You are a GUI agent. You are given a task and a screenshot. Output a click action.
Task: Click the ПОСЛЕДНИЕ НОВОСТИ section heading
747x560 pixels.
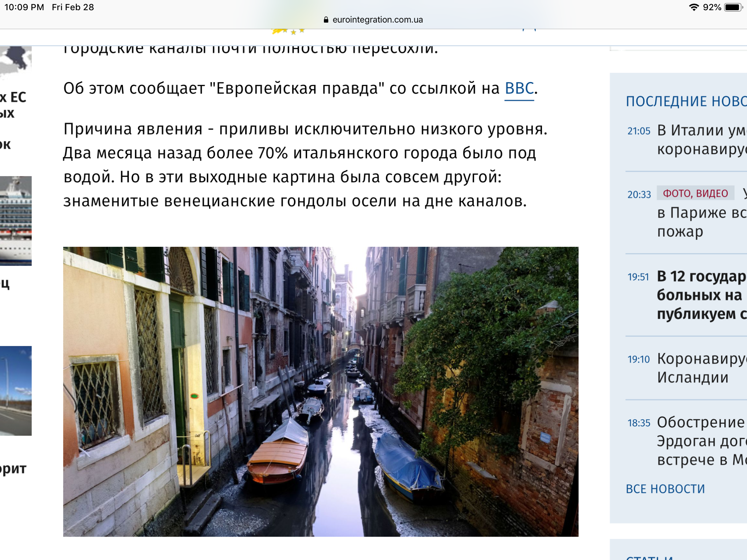[686, 101]
